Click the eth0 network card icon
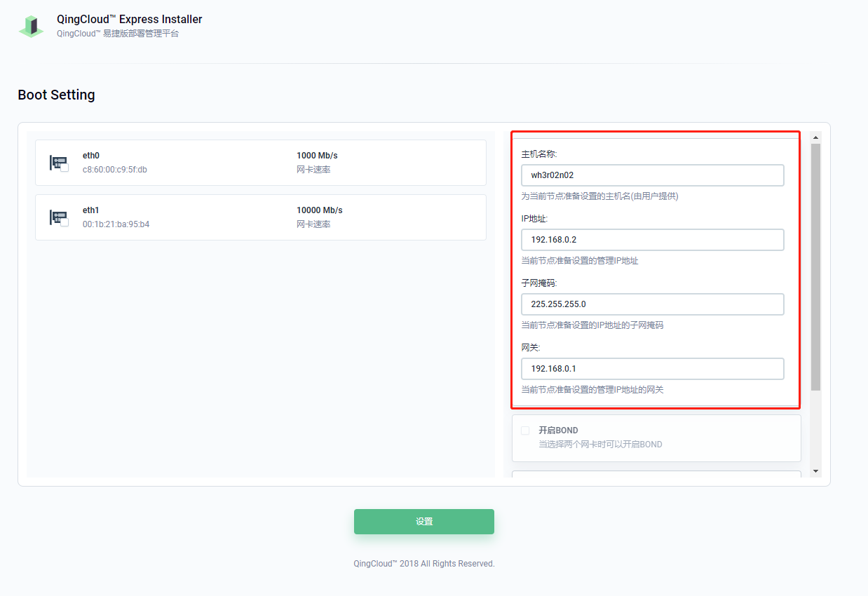 coord(57,162)
